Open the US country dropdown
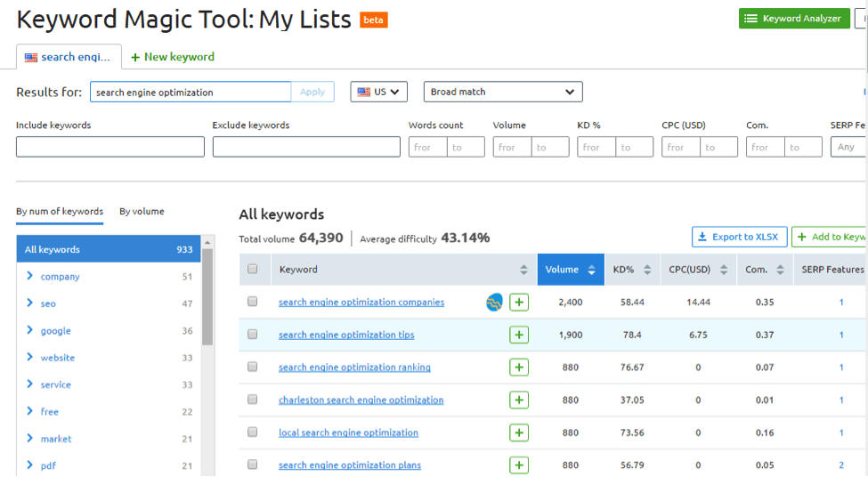The image size is (868, 477). [378, 92]
